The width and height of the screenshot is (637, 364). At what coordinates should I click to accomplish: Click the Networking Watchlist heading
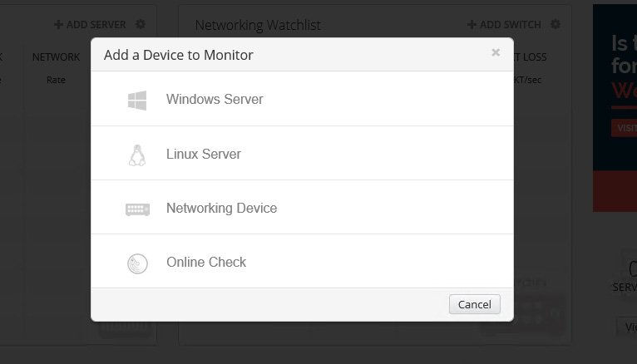tap(258, 26)
